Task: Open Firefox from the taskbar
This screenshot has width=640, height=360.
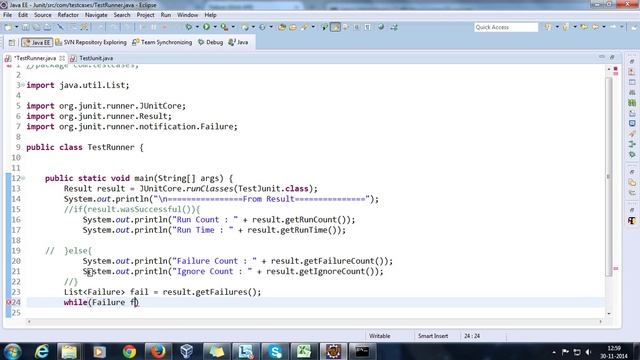Action: point(158,351)
